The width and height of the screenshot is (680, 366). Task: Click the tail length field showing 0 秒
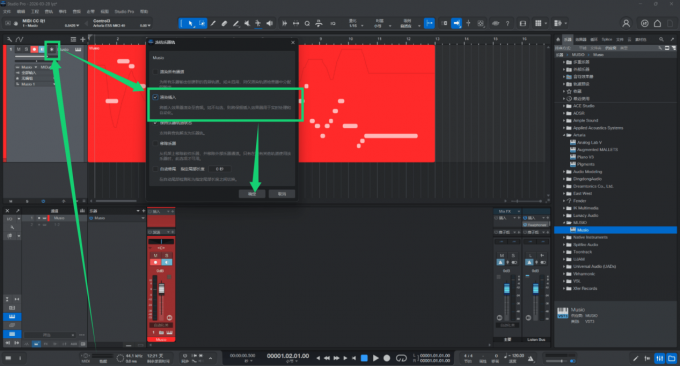[219, 169]
